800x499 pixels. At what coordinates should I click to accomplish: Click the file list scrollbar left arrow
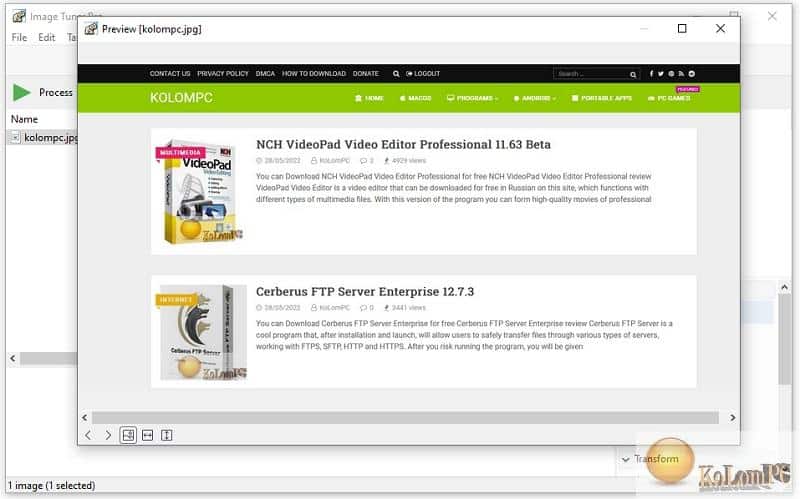(x=13, y=359)
